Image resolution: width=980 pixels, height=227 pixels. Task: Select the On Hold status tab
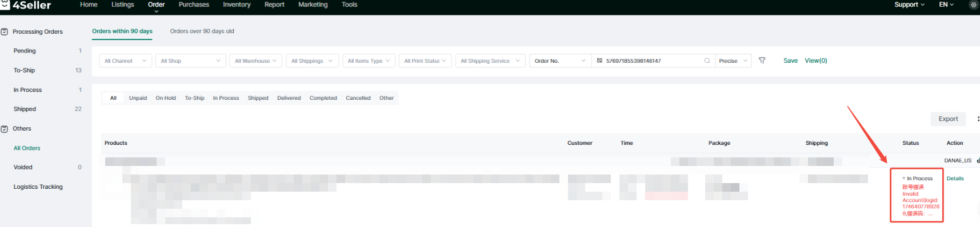point(166,98)
